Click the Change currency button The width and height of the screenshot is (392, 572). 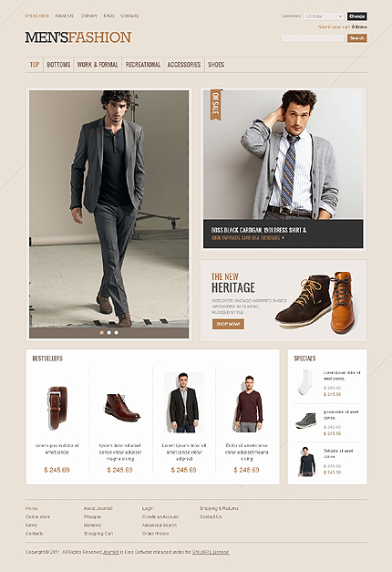356,16
